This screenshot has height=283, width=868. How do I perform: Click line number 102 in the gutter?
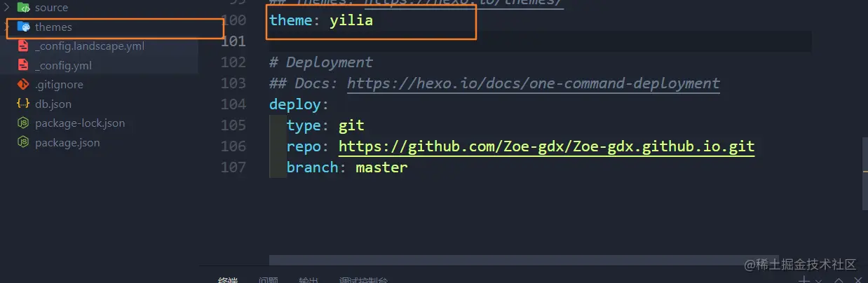[x=233, y=62]
